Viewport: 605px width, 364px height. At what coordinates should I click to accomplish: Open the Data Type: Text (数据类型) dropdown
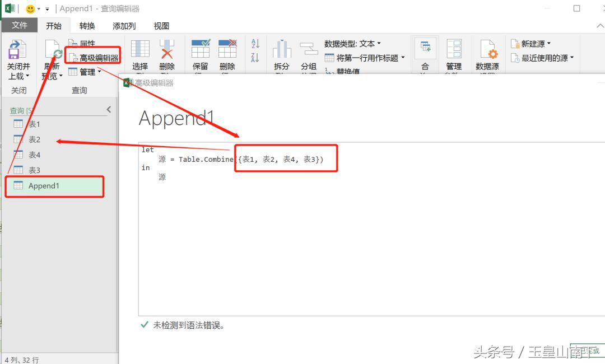[x=353, y=44]
